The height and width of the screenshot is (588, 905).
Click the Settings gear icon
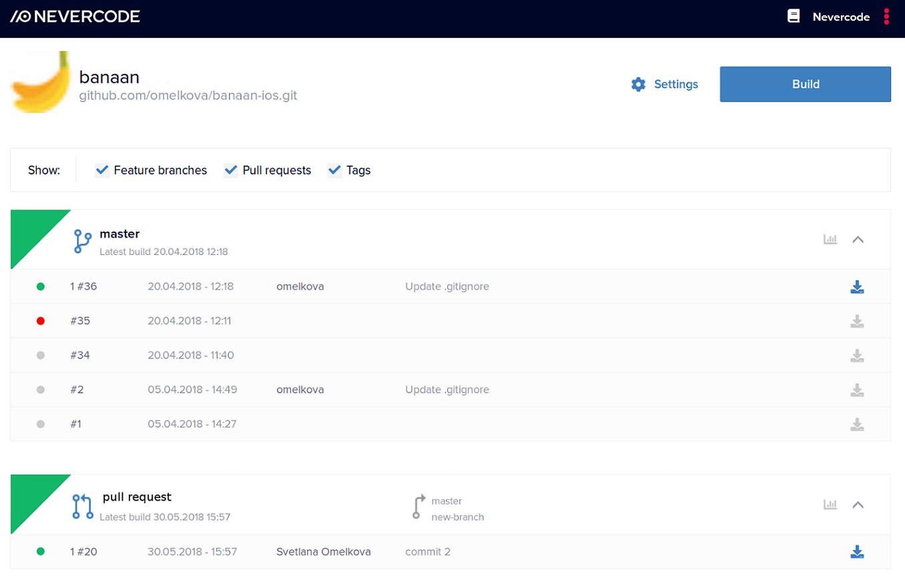coord(639,84)
